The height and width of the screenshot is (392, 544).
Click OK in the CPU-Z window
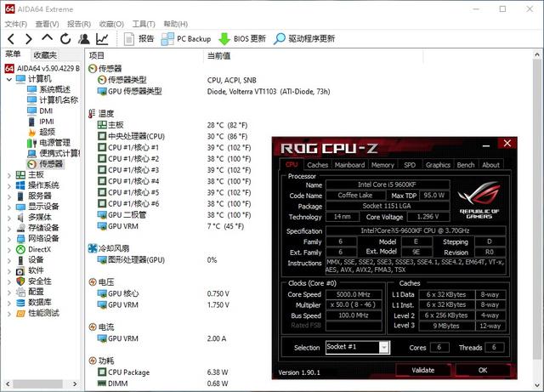click(x=483, y=370)
